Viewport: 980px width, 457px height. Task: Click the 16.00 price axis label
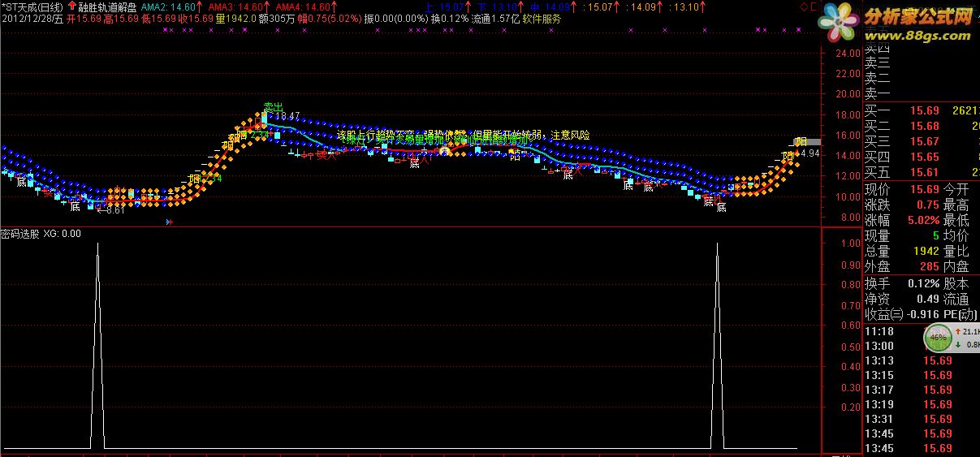pos(847,135)
